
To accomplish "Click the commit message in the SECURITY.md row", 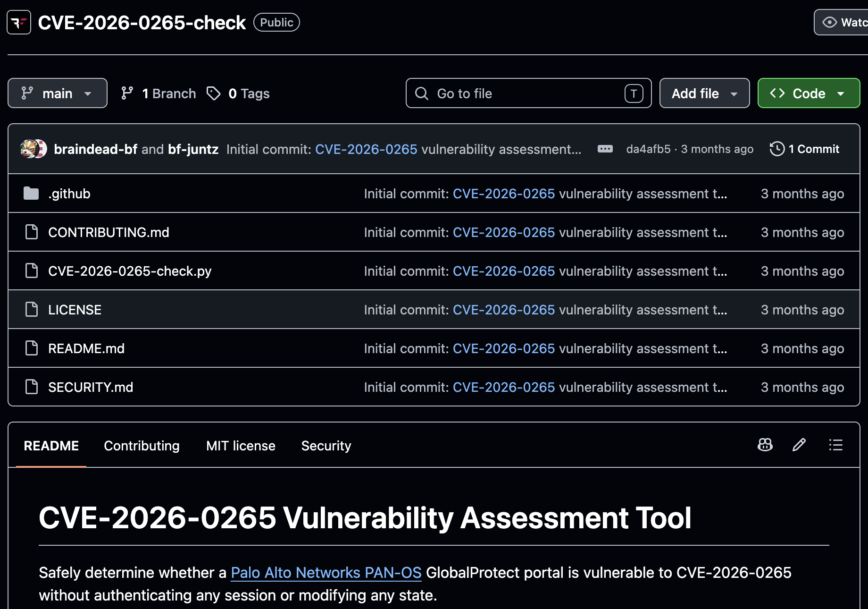I will point(545,387).
